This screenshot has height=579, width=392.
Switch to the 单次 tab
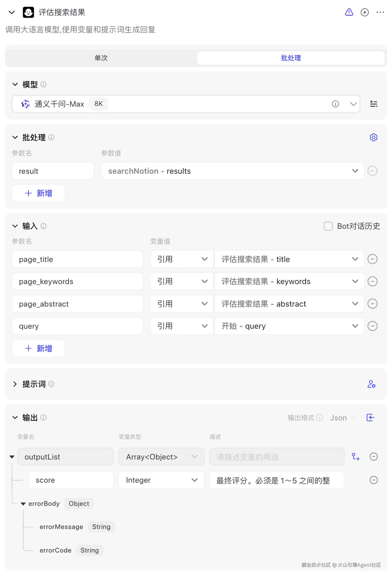coord(101,58)
